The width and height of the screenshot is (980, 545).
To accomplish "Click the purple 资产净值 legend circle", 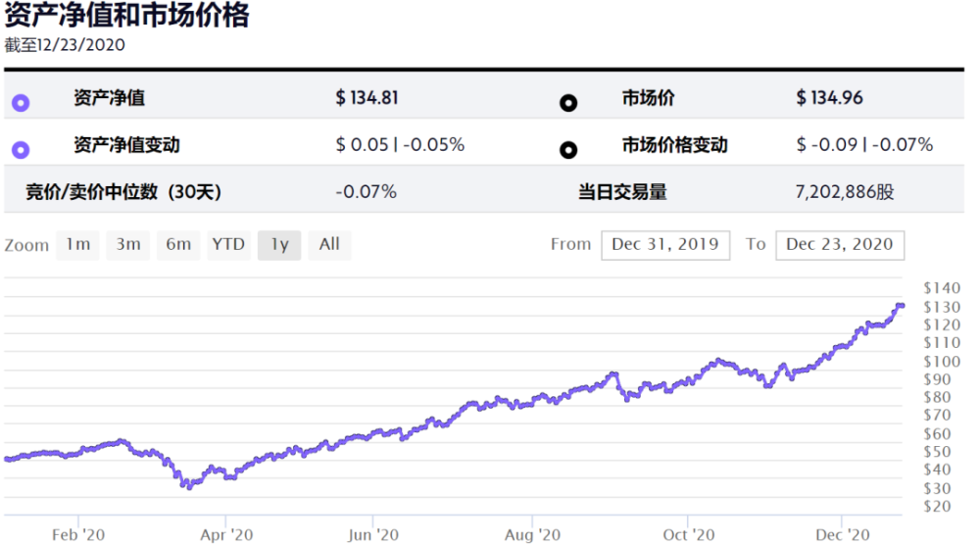I will 21,103.
